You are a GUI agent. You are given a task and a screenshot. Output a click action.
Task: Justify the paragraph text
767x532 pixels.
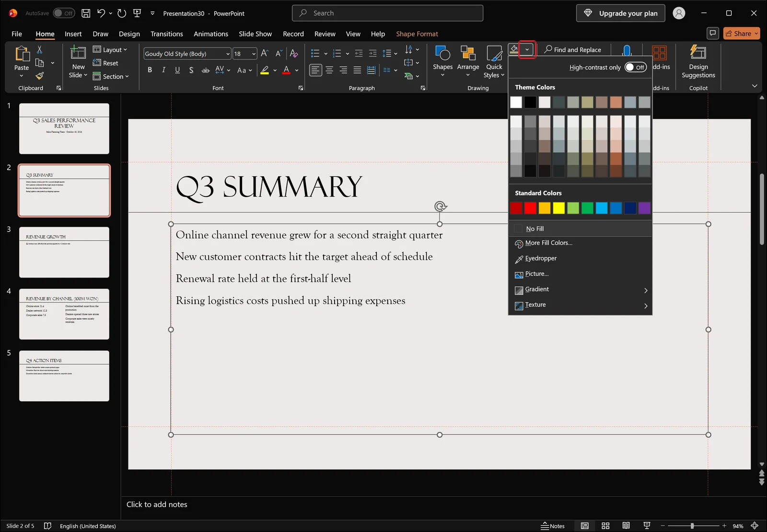357,70
